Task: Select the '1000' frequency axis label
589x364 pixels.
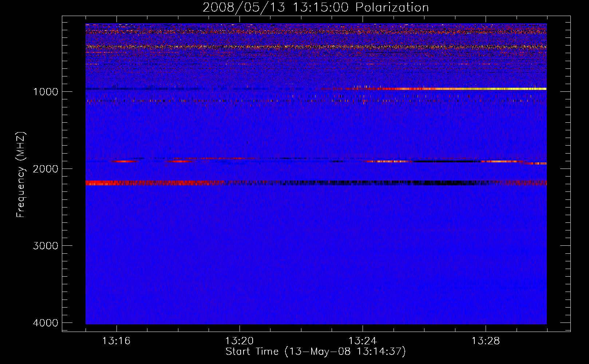Action: 46,92
